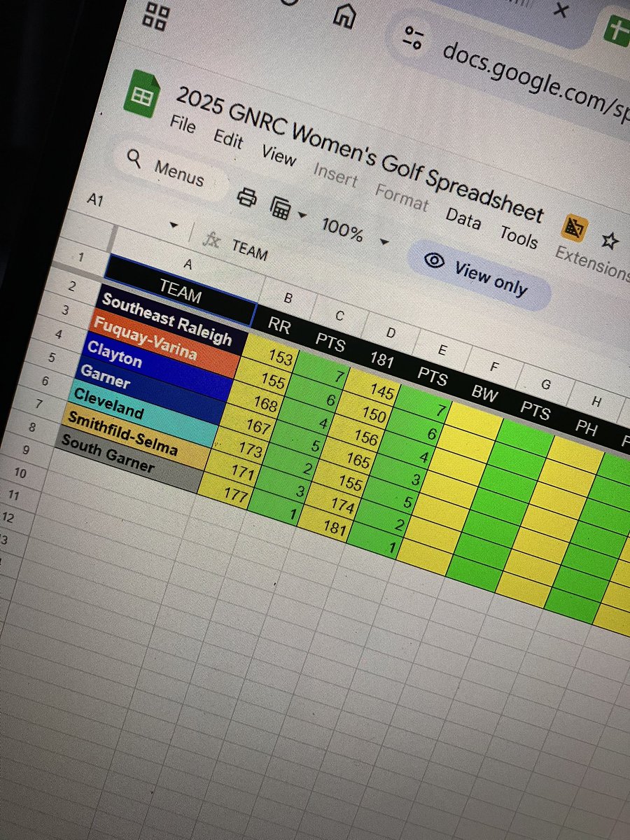Click the orange document status icon
The image size is (630, 840).
[x=575, y=227]
